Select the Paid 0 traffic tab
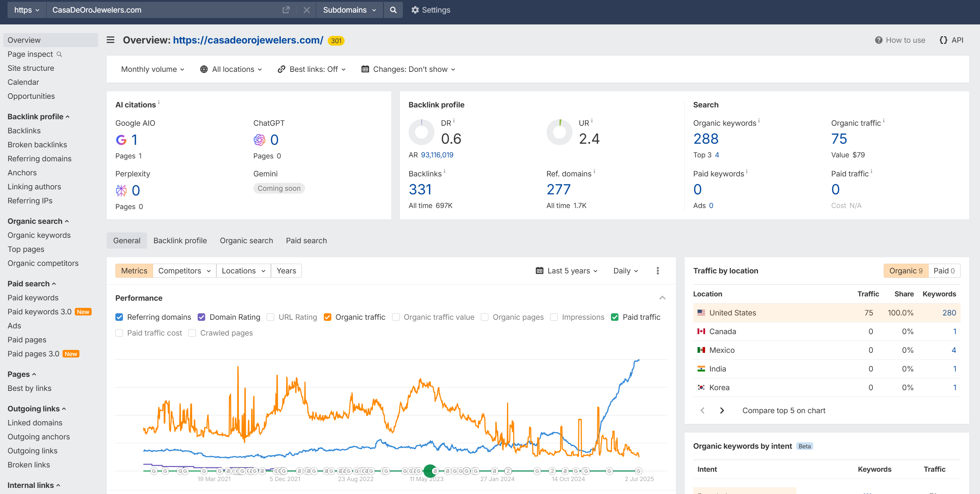The image size is (980, 494). [x=944, y=271]
